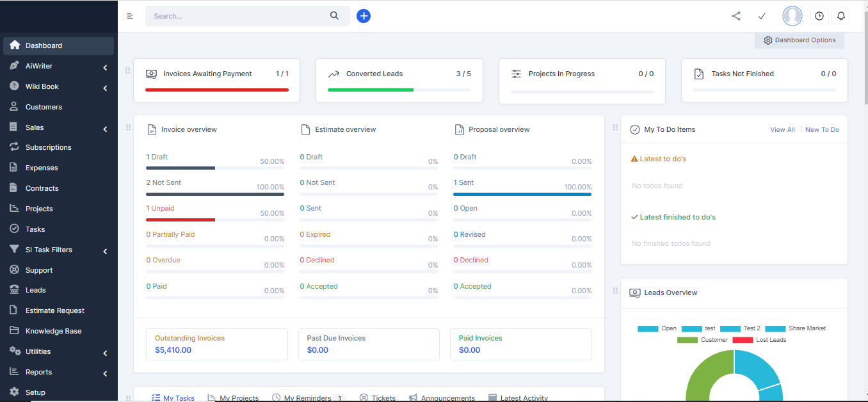Click into the Search input field
The height and width of the screenshot is (402, 868).
(237, 16)
